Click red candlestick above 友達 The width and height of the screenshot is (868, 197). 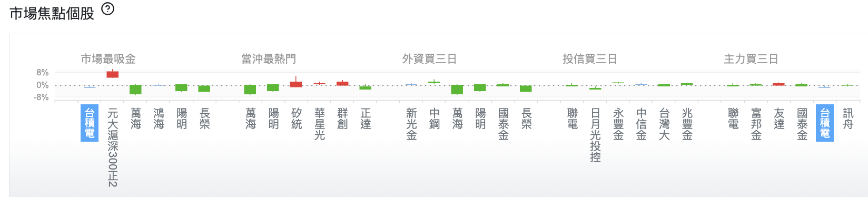click(779, 84)
